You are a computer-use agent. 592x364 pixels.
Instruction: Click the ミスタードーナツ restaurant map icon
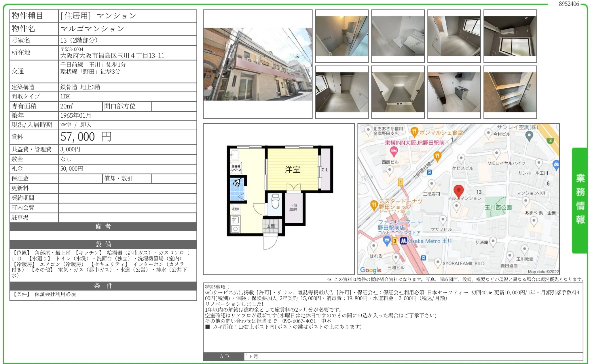[x=374, y=205]
